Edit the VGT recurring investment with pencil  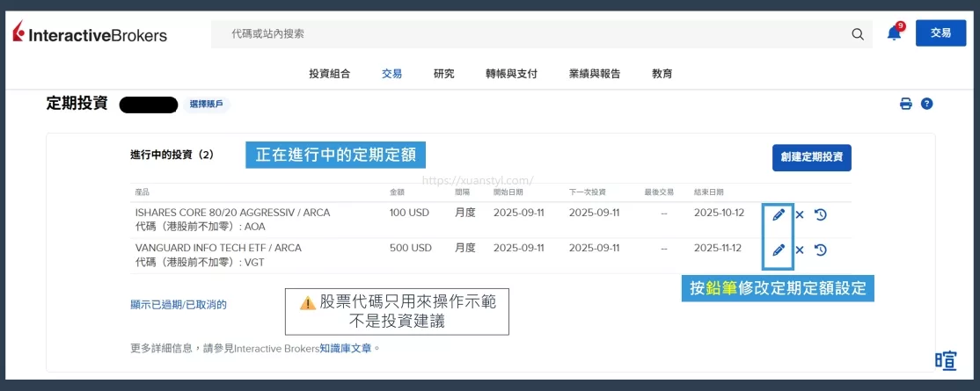779,250
